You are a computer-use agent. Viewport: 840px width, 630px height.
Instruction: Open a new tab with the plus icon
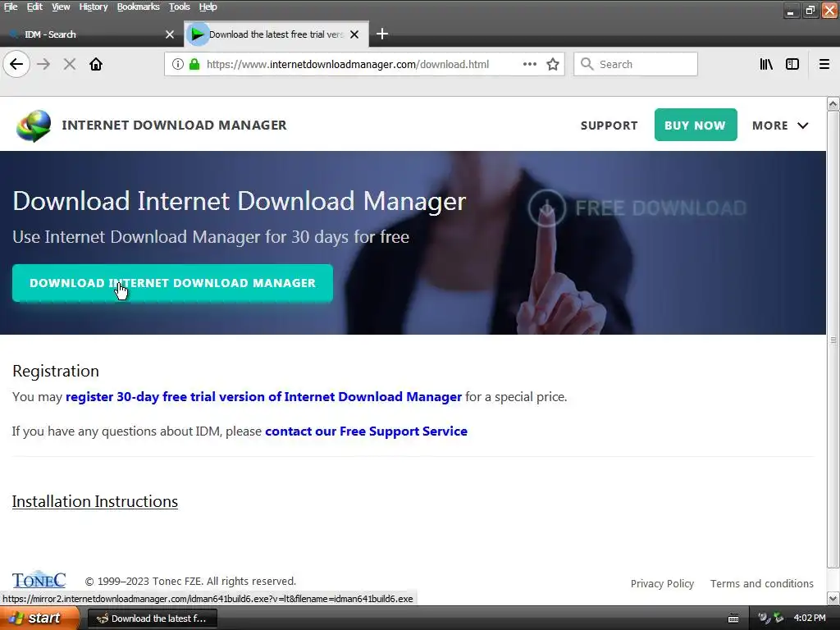tap(382, 34)
